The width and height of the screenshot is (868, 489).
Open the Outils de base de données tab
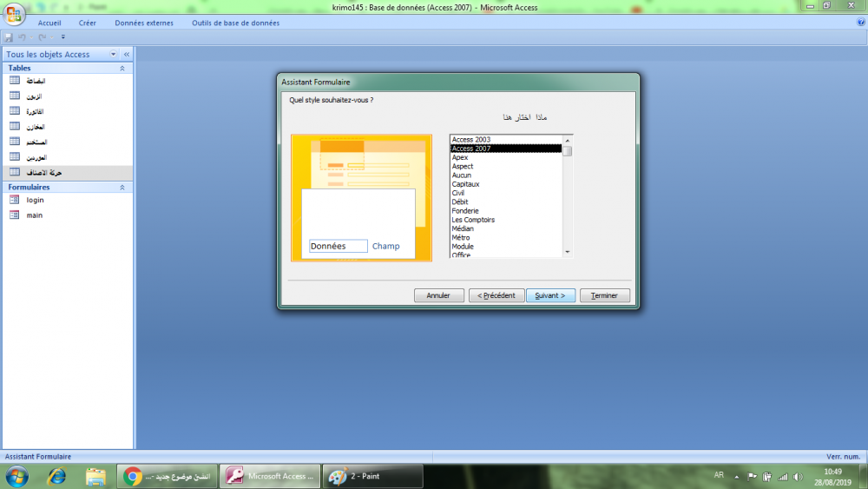[236, 23]
